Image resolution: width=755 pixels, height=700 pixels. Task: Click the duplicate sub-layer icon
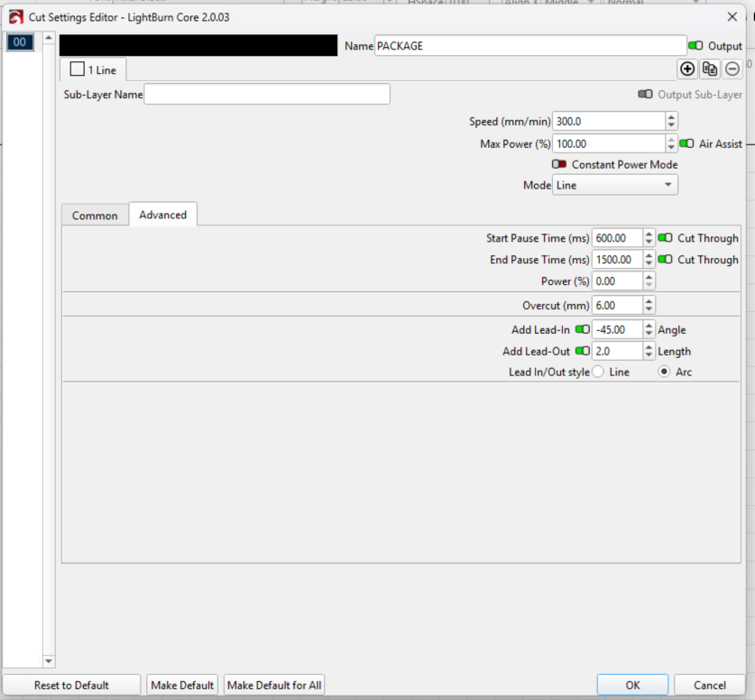710,69
